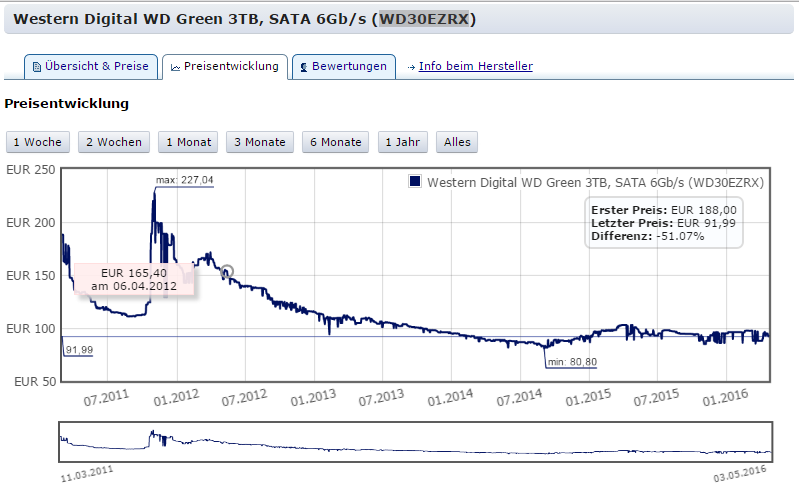Click the document icon on Übersicht & Preise tab
Viewport: 799px width, 487px height.
click(37, 67)
